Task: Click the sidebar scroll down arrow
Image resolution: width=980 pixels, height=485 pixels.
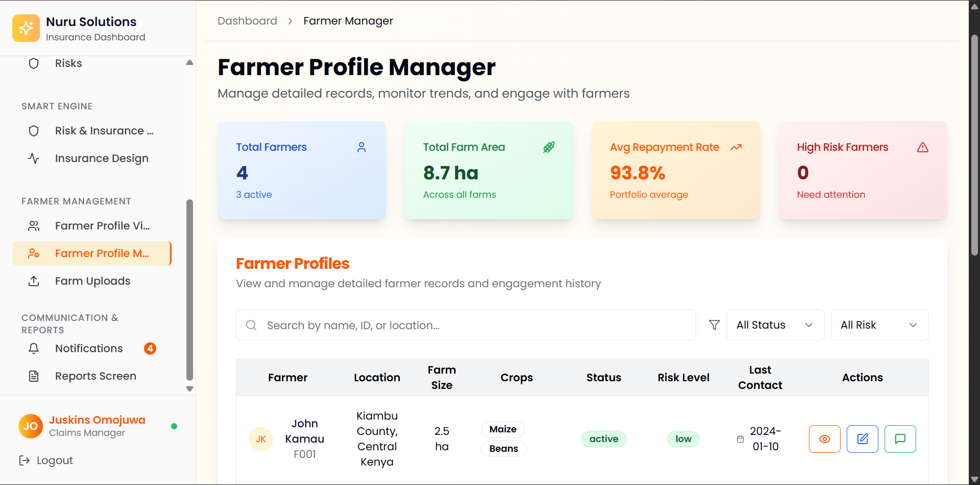Action: point(189,389)
